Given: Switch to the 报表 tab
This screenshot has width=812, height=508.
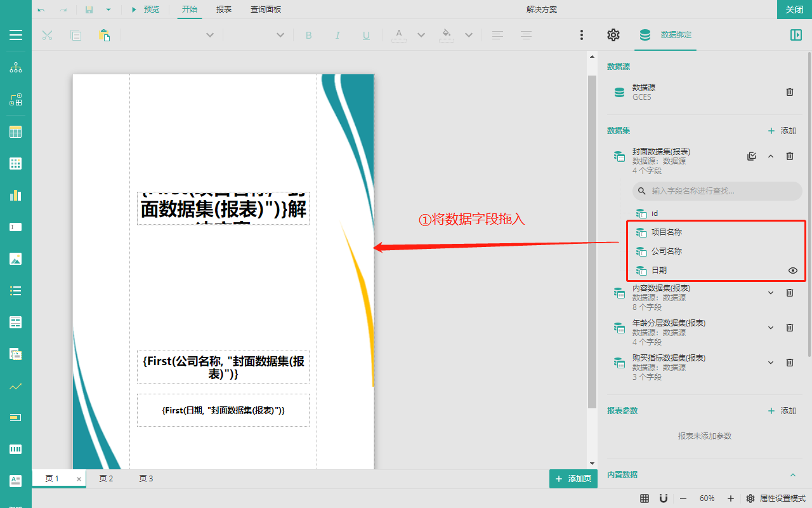Looking at the screenshot, I should tap(224, 10).
